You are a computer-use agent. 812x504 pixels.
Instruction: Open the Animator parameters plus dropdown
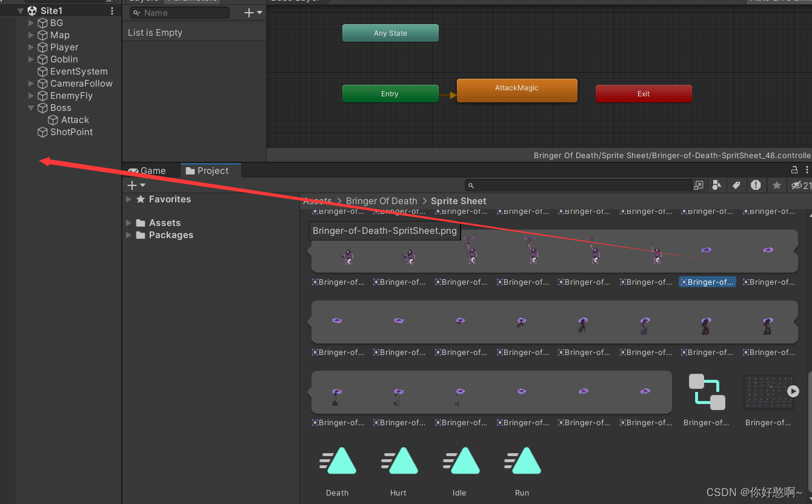click(253, 13)
